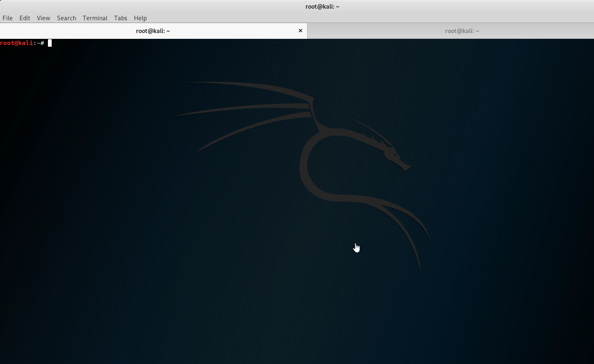Open the File menu
594x364 pixels.
[x=7, y=18]
